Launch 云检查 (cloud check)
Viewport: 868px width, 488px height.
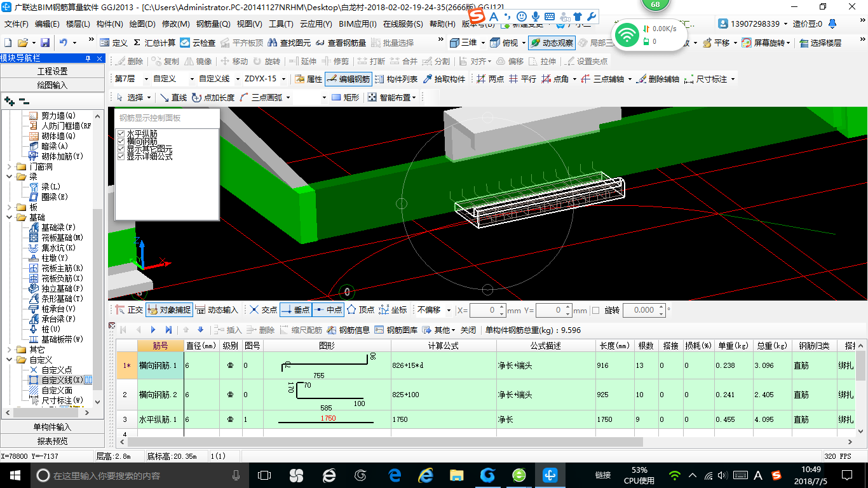tap(198, 43)
